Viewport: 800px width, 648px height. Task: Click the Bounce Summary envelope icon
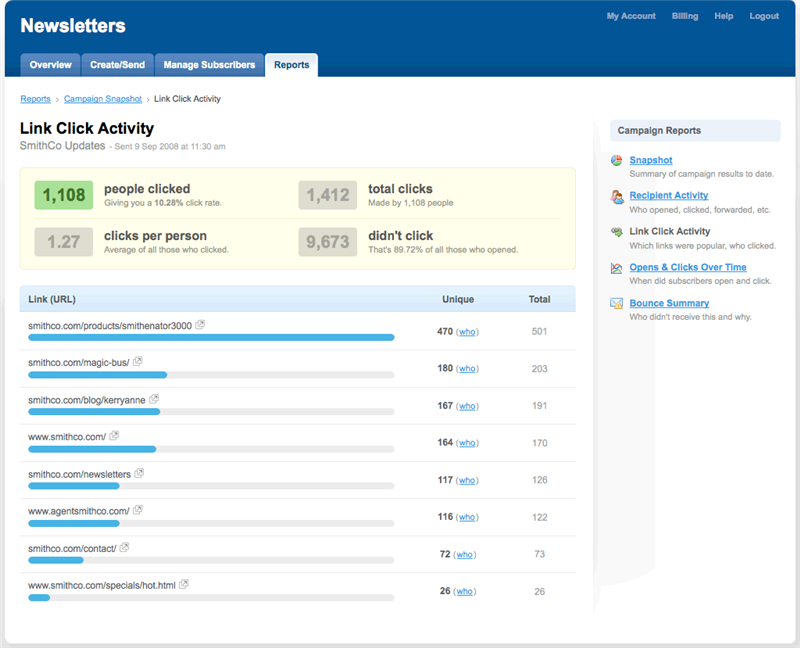click(x=617, y=303)
